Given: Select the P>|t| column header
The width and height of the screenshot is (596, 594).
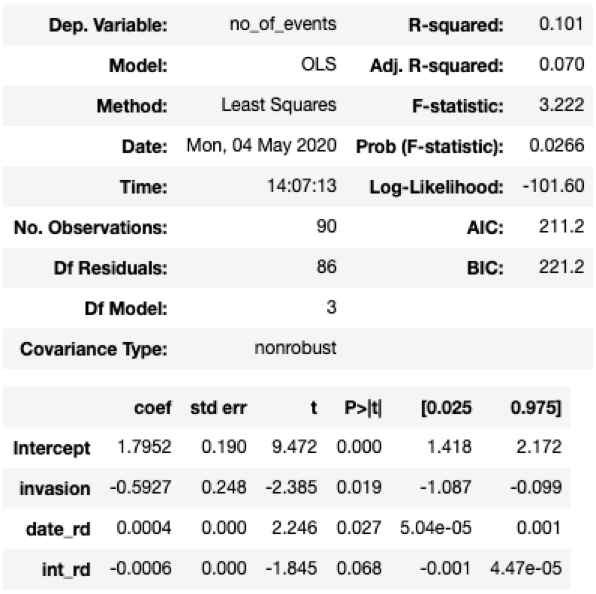Looking at the screenshot, I should 363,408.
